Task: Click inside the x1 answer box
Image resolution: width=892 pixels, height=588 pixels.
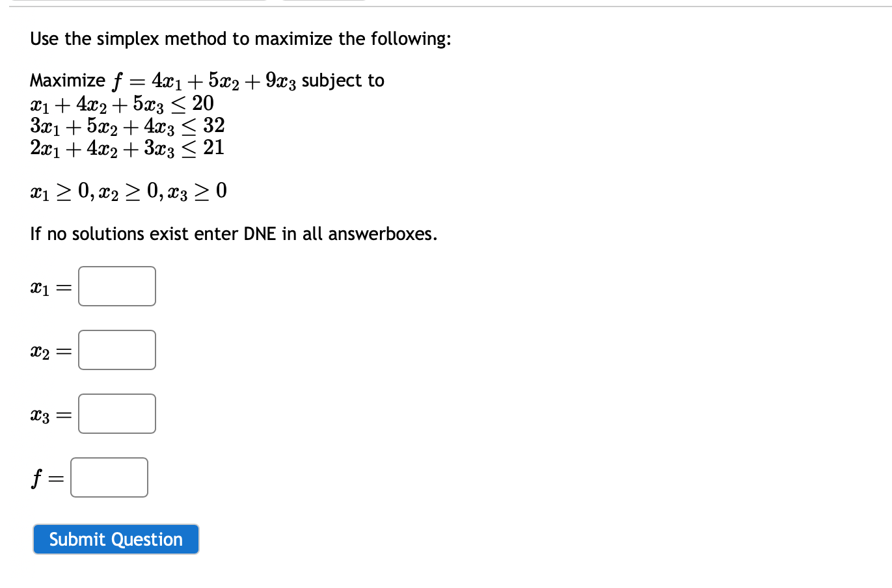Action: tap(116, 286)
